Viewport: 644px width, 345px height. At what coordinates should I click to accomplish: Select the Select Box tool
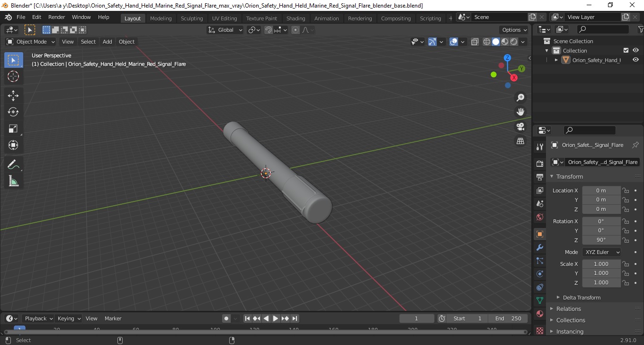tap(13, 60)
